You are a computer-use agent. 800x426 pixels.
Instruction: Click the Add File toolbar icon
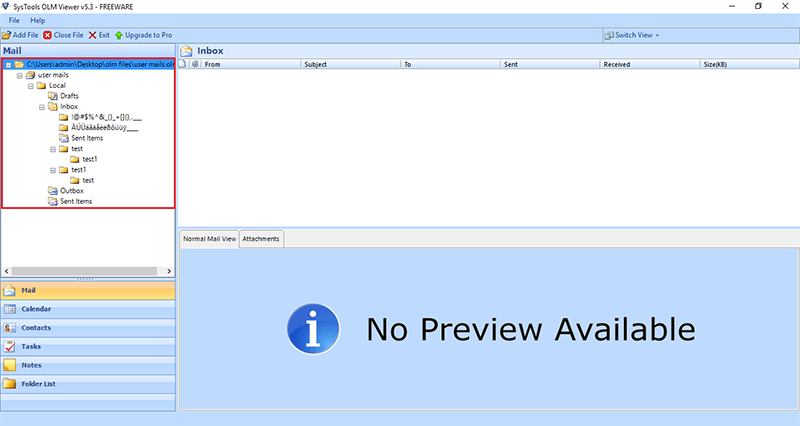[x=6, y=35]
